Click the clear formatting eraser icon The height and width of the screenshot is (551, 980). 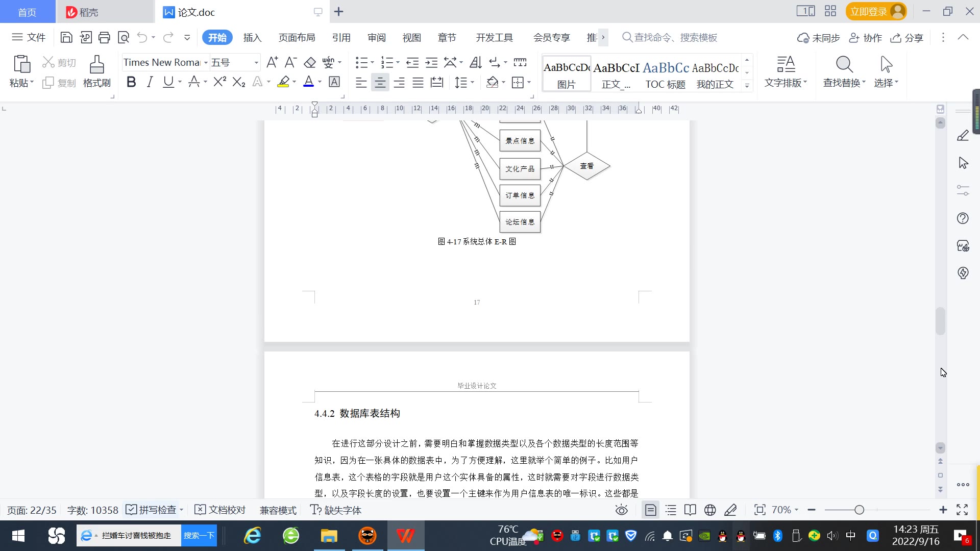310,62
